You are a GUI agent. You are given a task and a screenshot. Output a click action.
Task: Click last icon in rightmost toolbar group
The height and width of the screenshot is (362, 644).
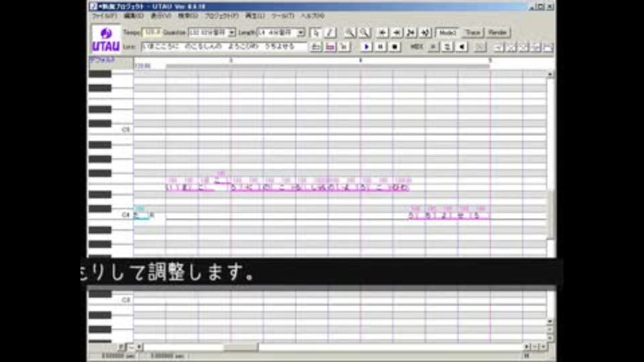[x=548, y=47]
